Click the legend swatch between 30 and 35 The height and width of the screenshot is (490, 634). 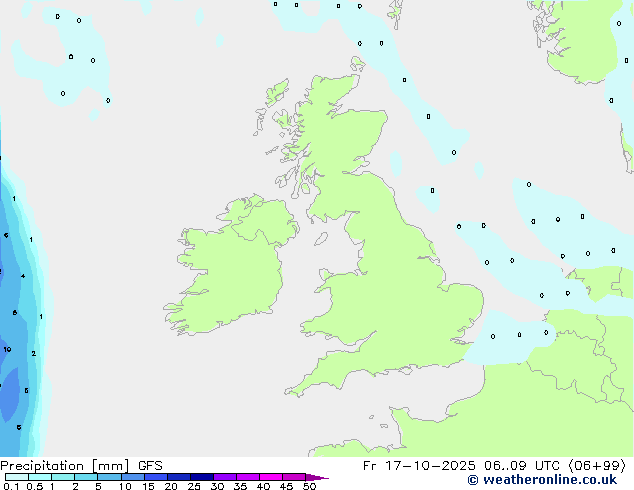click(x=225, y=477)
